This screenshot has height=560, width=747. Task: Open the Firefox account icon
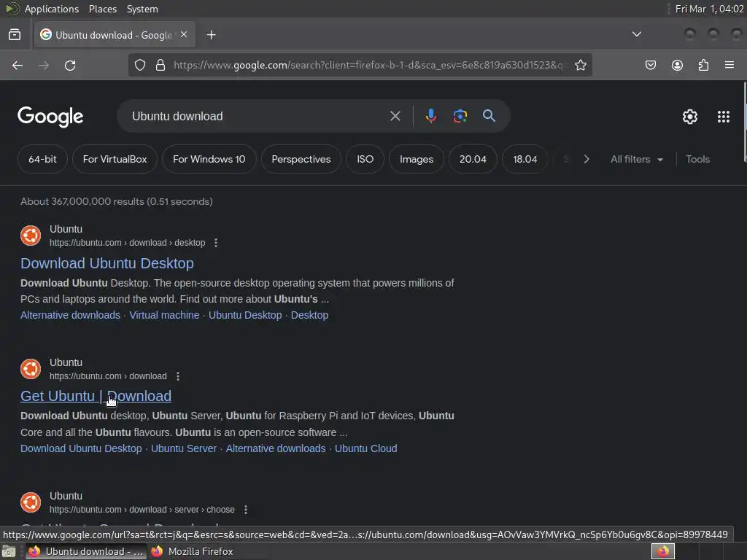pos(677,65)
